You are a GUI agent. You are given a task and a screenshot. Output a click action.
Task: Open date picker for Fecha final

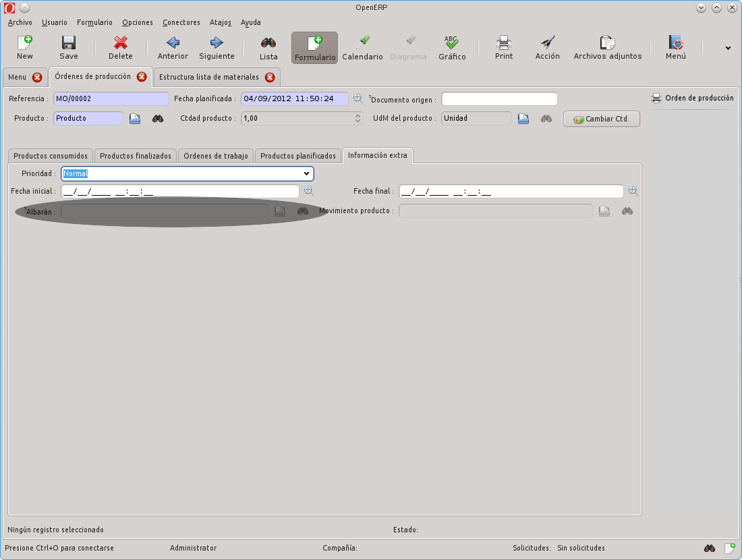coord(633,191)
